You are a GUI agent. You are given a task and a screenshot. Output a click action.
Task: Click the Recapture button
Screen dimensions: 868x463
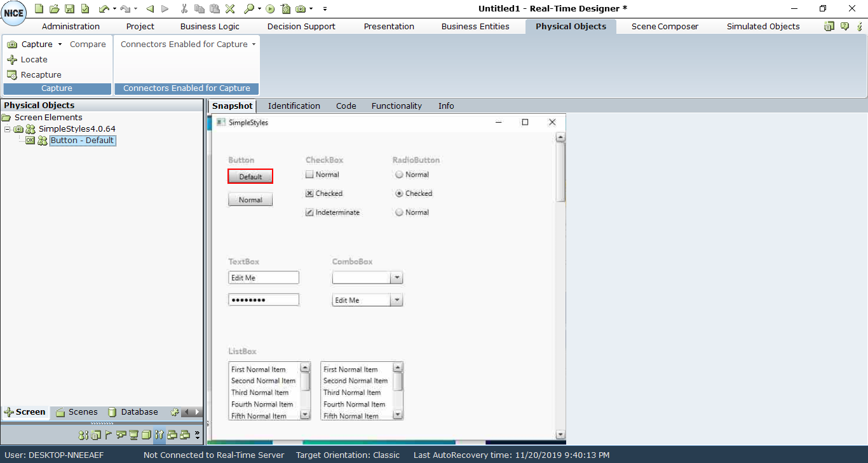34,75
